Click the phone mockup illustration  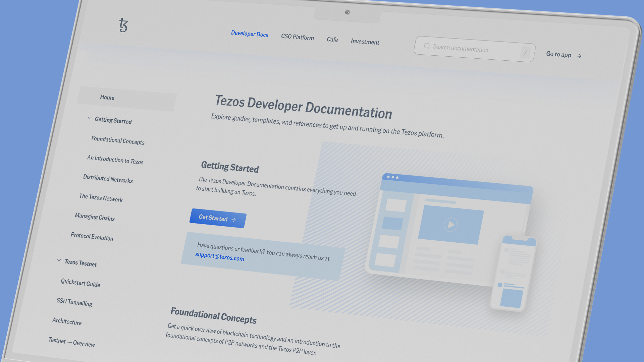[x=513, y=273]
